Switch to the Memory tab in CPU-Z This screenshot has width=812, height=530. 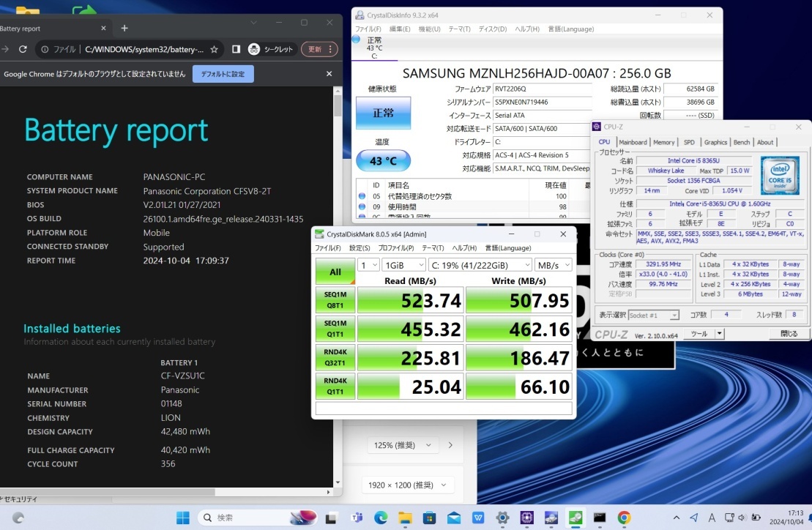click(x=664, y=142)
